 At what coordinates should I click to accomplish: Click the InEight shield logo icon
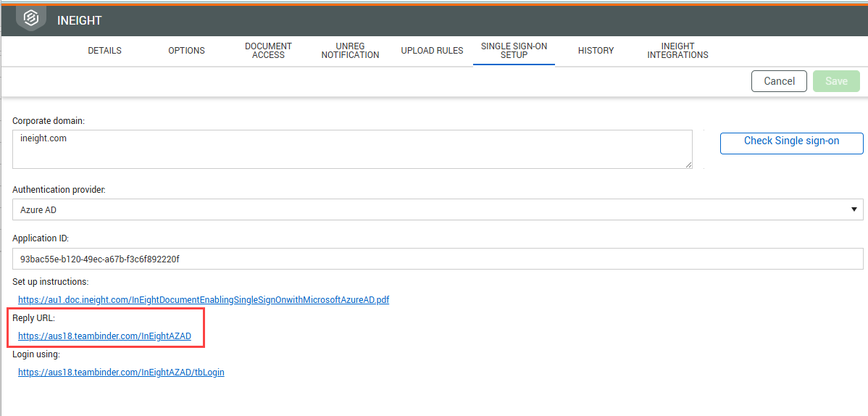tap(31, 20)
